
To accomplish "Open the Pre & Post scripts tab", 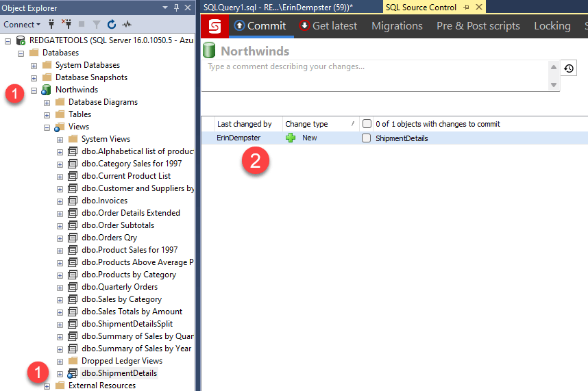I will (478, 26).
